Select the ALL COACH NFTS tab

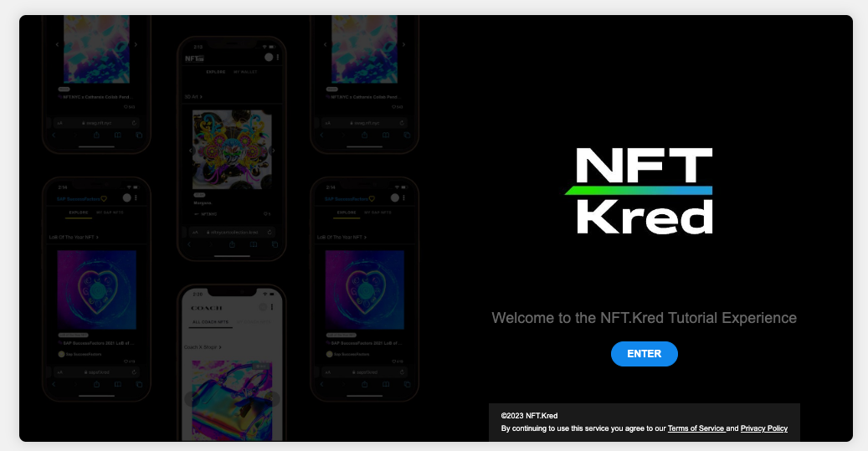pyautogui.click(x=210, y=322)
